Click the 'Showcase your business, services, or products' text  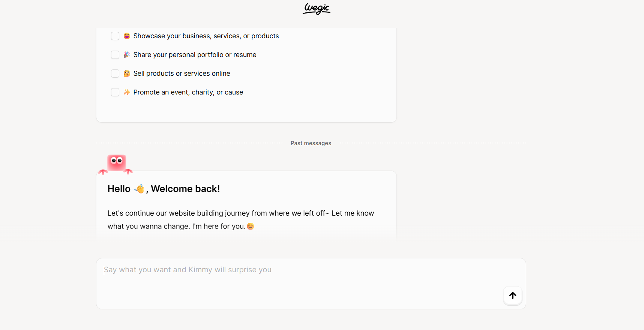(206, 36)
